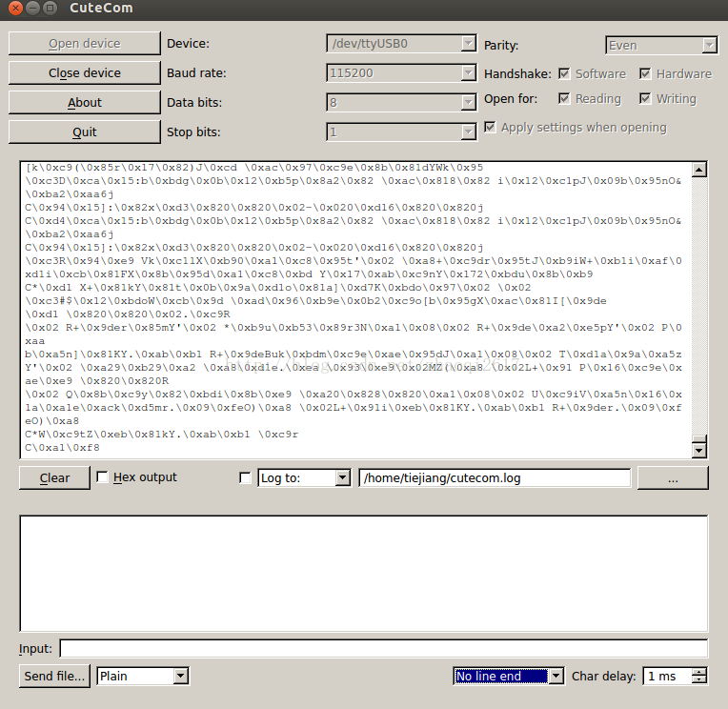Image resolution: width=728 pixels, height=709 pixels.
Task: Focus the Input text field
Action: click(383, 649)
